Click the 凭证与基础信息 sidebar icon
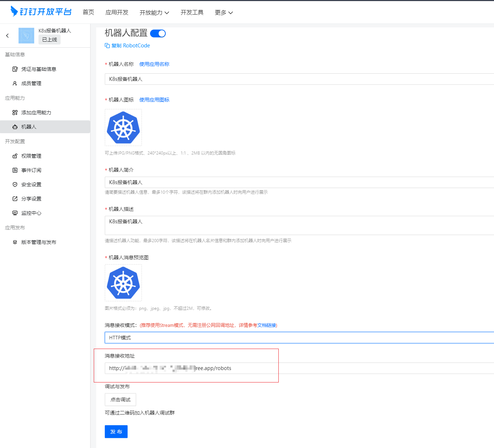494x448 pixels. click(15, 69)
